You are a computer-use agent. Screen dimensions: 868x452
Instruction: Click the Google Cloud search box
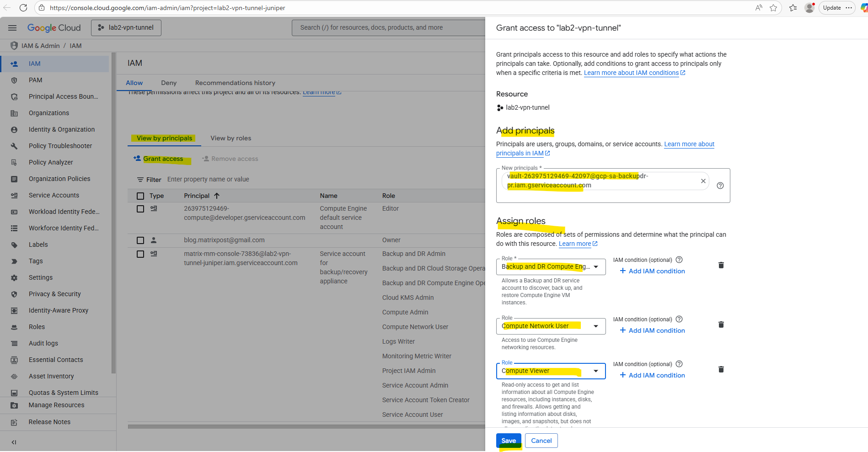(388, 28)
